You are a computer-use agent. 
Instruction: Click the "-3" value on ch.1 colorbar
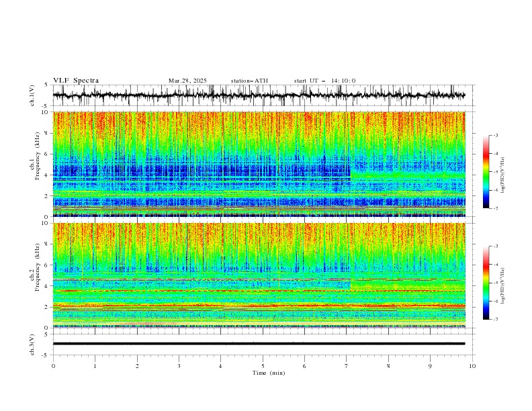point(495,135)
